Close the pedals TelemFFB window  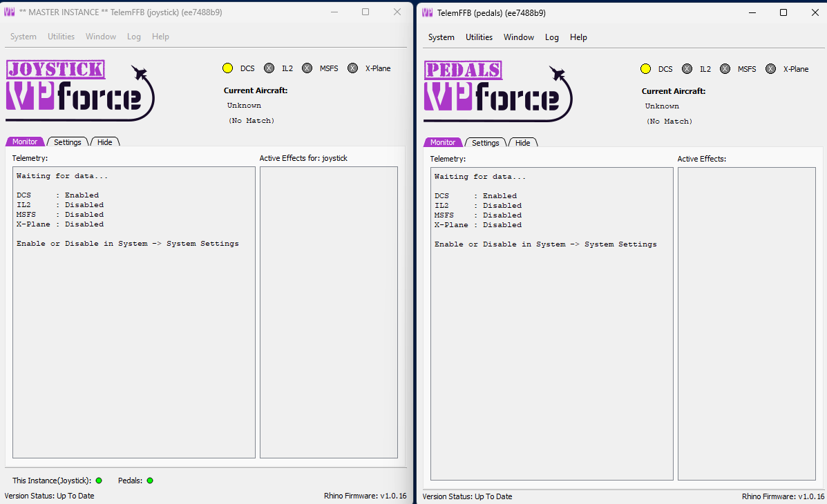(815, 12)
